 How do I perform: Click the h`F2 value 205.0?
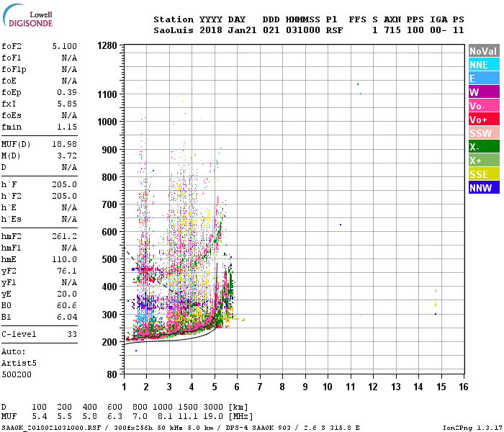point(65,196)
